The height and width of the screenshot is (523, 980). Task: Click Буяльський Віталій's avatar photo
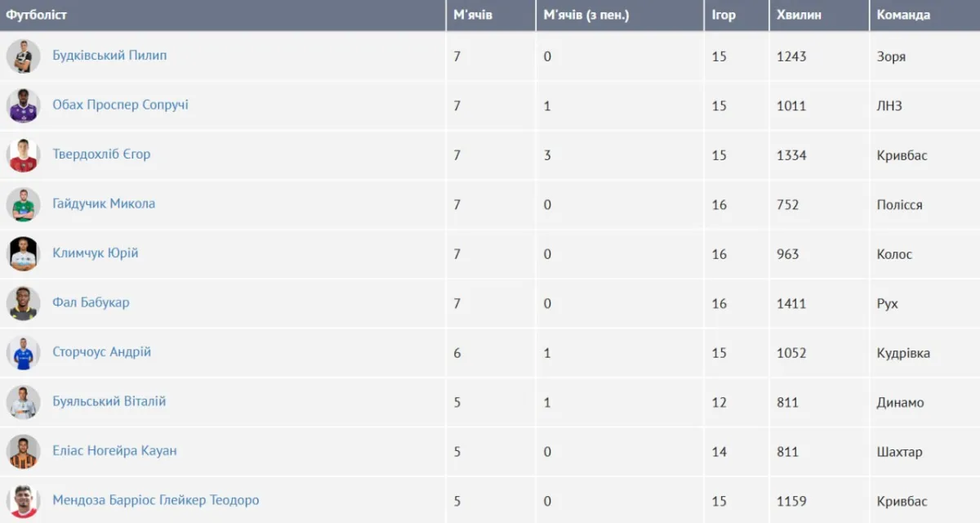[x=23, y=402]
